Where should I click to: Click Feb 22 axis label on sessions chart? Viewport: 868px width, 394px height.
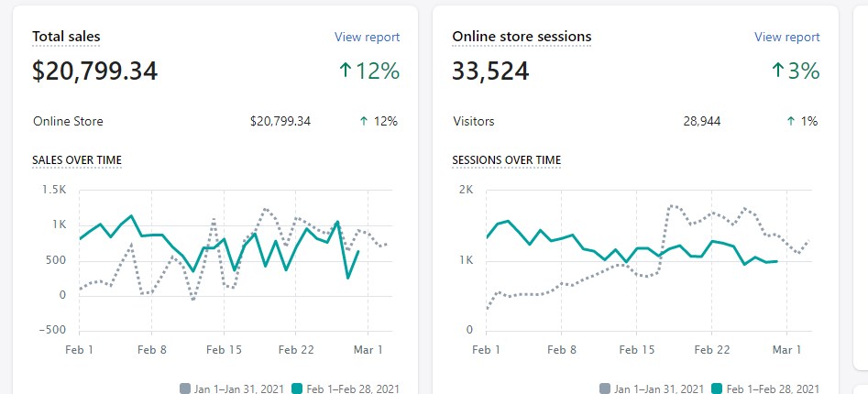click(x=711, y=350)
